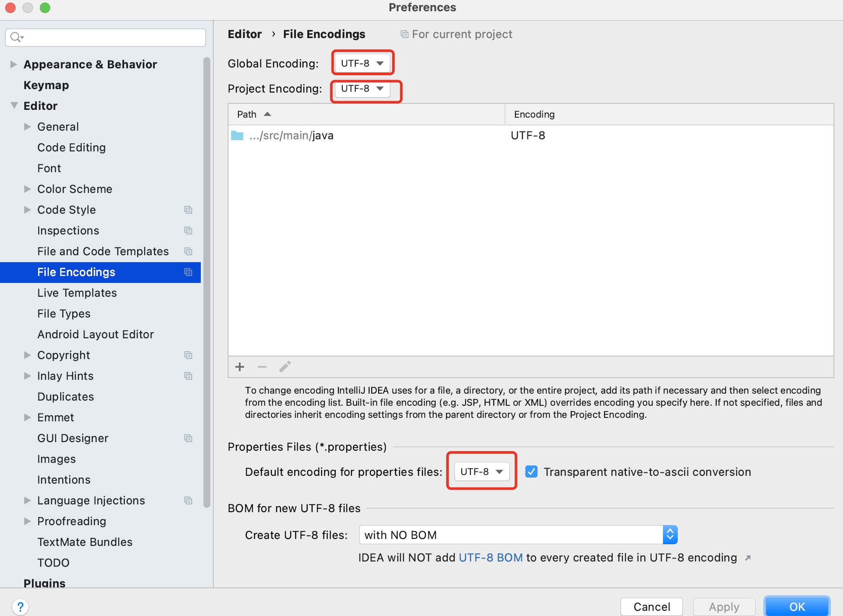Toggle Transparent native-to-ascii conversion checkbox
843x616 pixels.
pos(531,472)
